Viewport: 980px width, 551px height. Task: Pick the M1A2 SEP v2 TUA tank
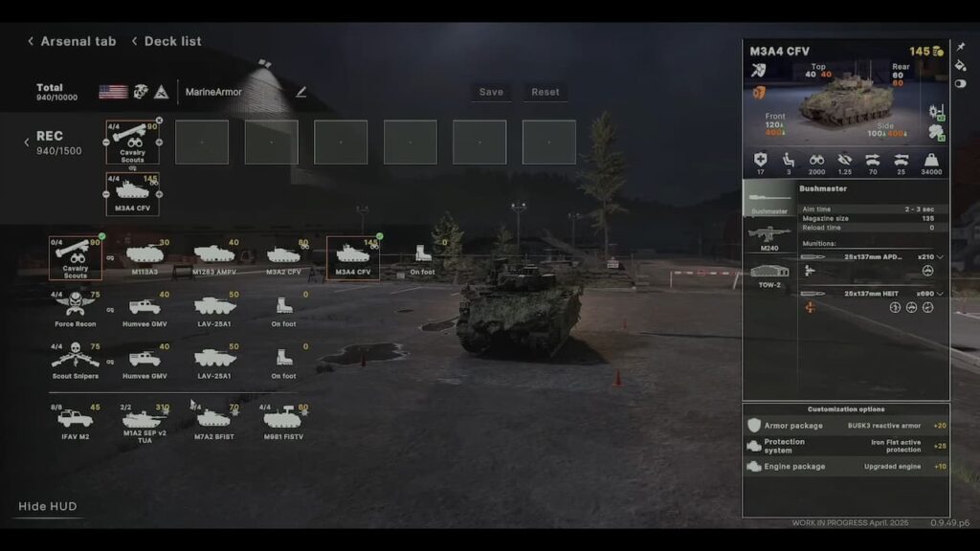(x=144, y=420)
